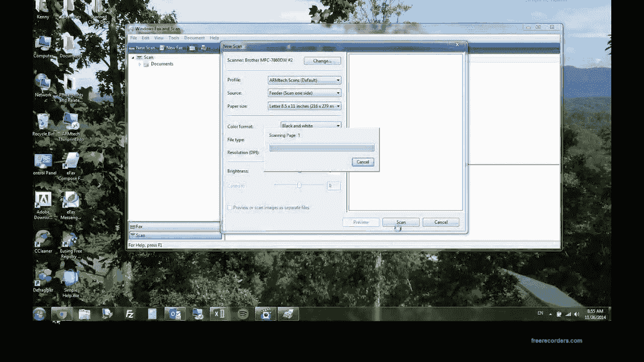Click the Windows Explorer taskbar icon
644x362 pixels.
(x=84, y=314)
